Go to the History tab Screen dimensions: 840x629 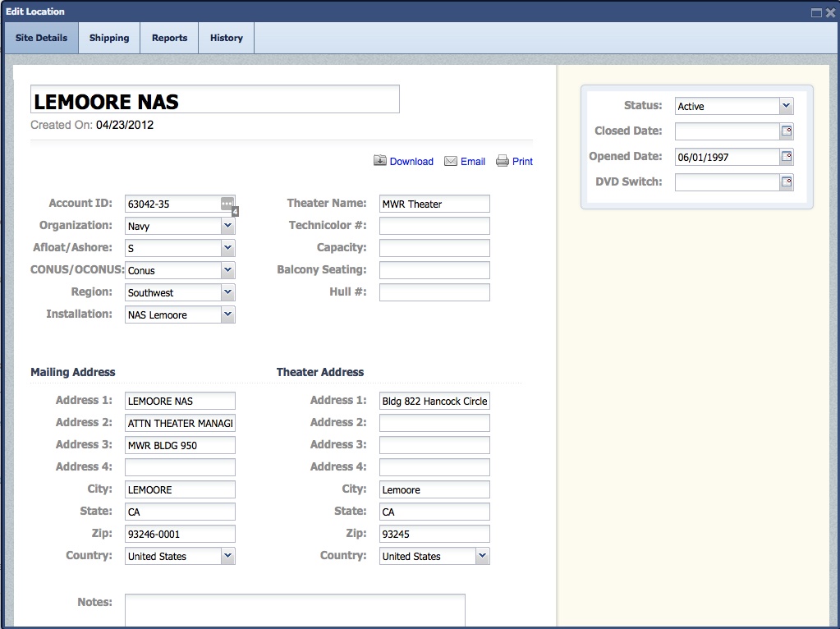[x=226, y=38]
